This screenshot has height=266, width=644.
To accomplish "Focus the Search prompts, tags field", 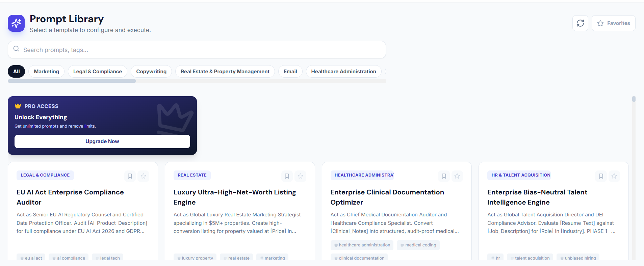I will pyautogui.click(x=203, y=50).
